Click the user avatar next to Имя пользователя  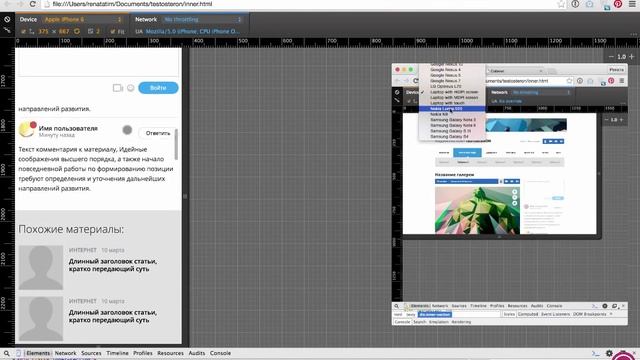pos(27,129)
